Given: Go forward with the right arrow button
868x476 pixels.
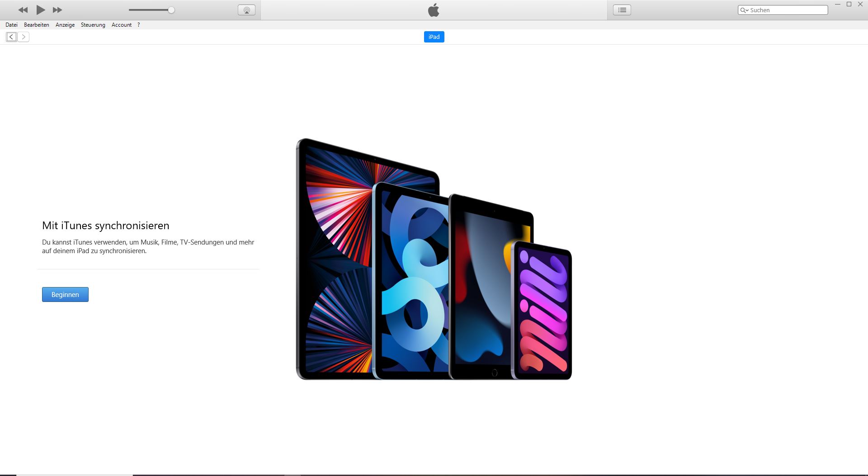Looking at the screenshot, I should click(x=24, y=37).
